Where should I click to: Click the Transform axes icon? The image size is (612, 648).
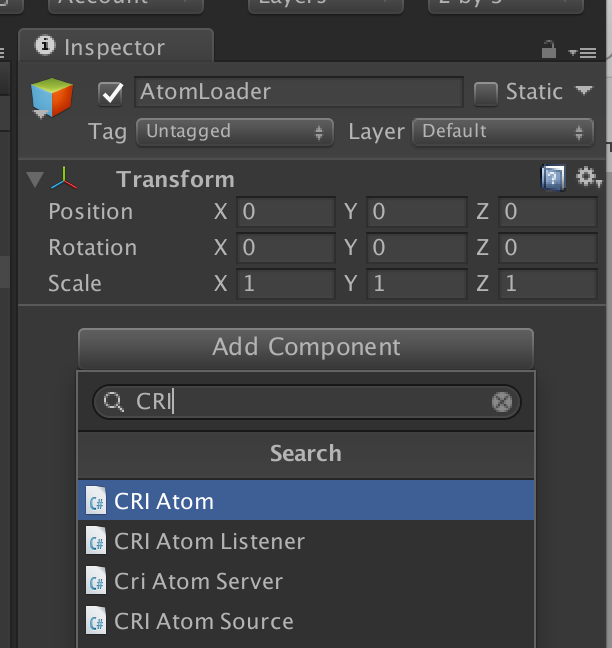[64, 179]
